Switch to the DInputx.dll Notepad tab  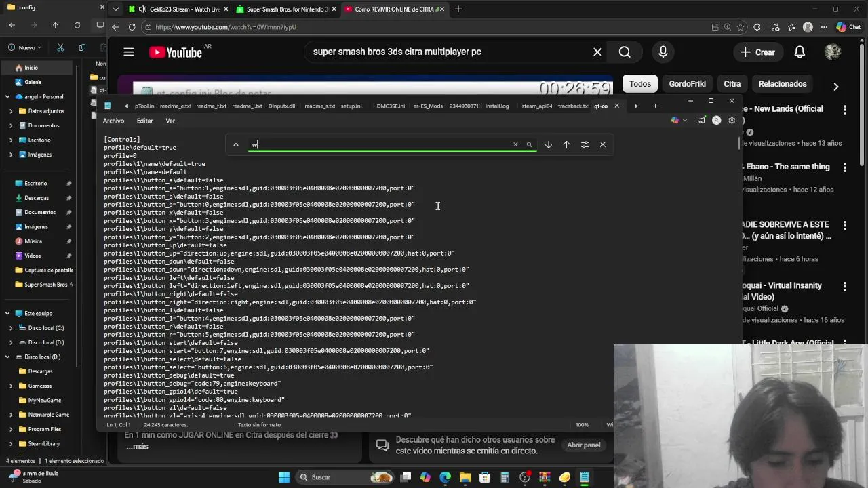(281, 106)
